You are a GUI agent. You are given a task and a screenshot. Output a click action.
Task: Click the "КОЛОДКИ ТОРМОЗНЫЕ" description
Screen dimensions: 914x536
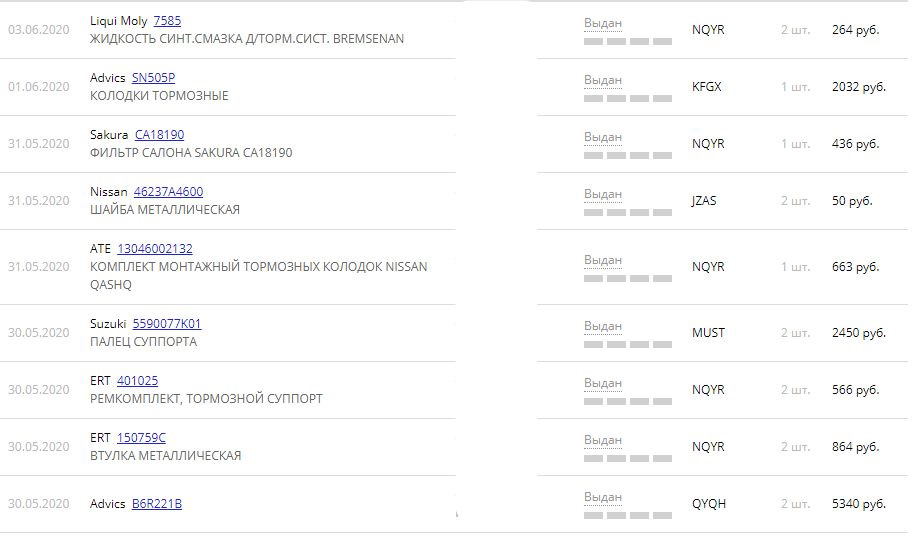(159, 96)
